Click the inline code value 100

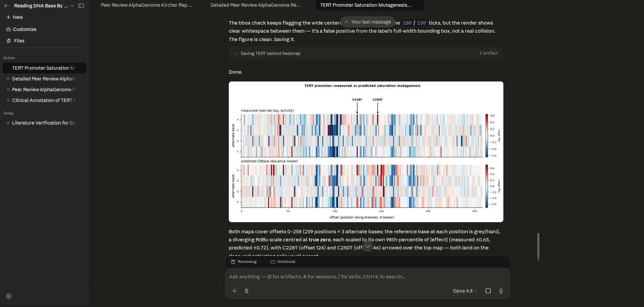[x=407, y=23]
